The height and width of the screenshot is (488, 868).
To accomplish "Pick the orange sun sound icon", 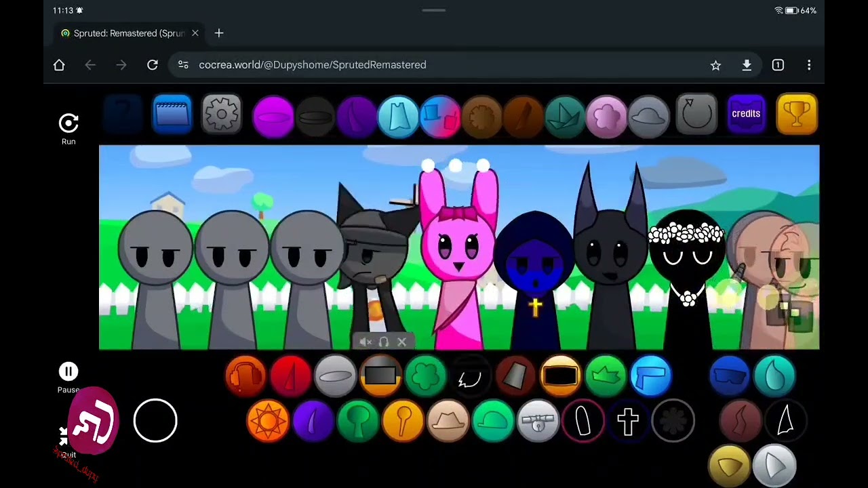I will 268,421.
